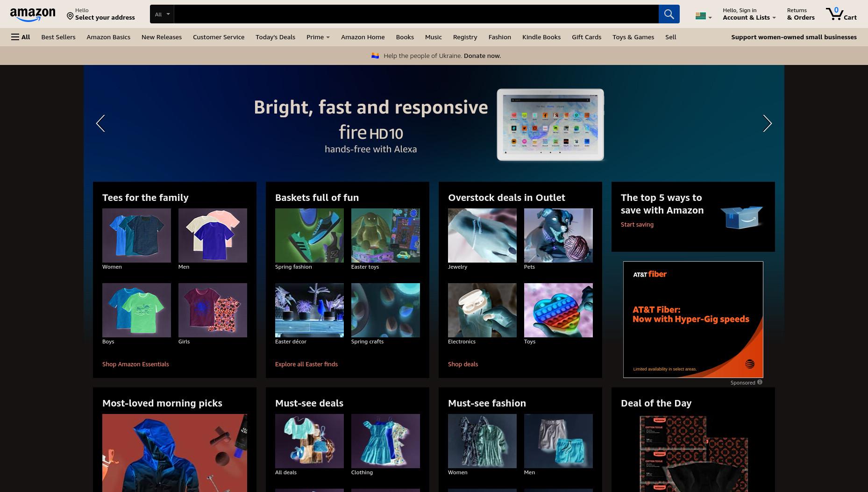The width and height of the screenshot is (868, 492).
Task: Open Today's Deals
Action: (275, 37)
